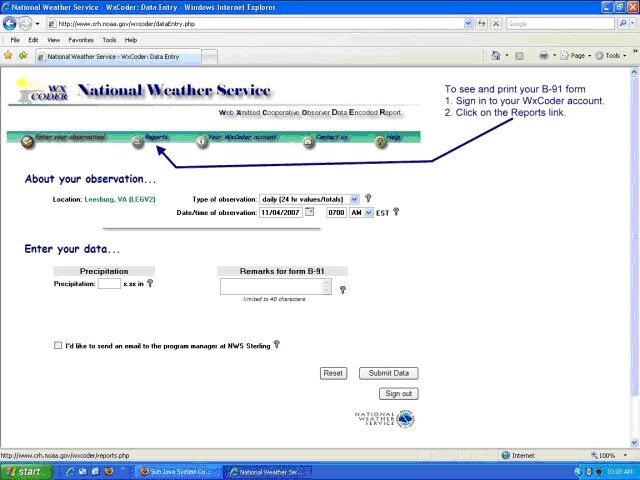Click the Reports printer icon
Viewport: 640px width, 480px height.
138,142
